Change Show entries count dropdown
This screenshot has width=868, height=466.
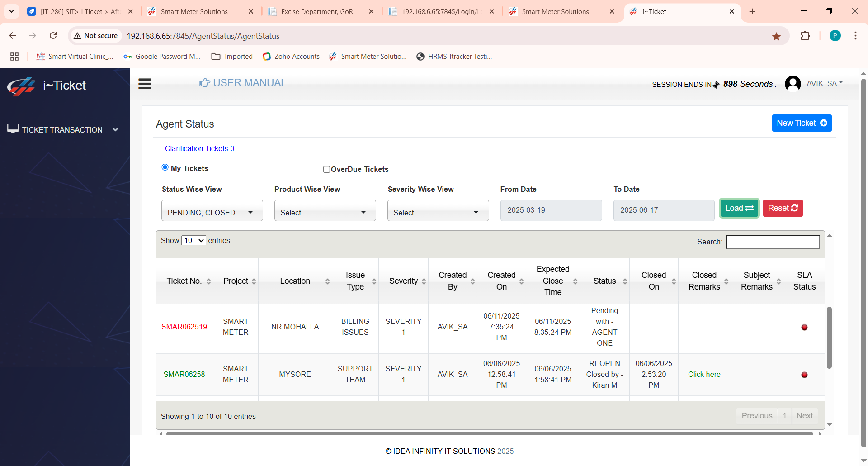193,240
